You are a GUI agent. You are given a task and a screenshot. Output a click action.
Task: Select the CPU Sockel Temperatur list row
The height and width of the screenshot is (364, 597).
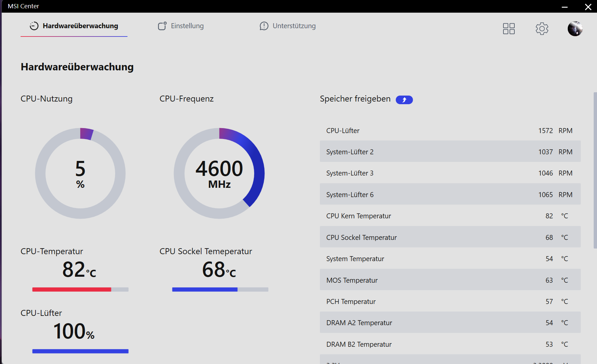pyautogui.click(x=450, y=237)
